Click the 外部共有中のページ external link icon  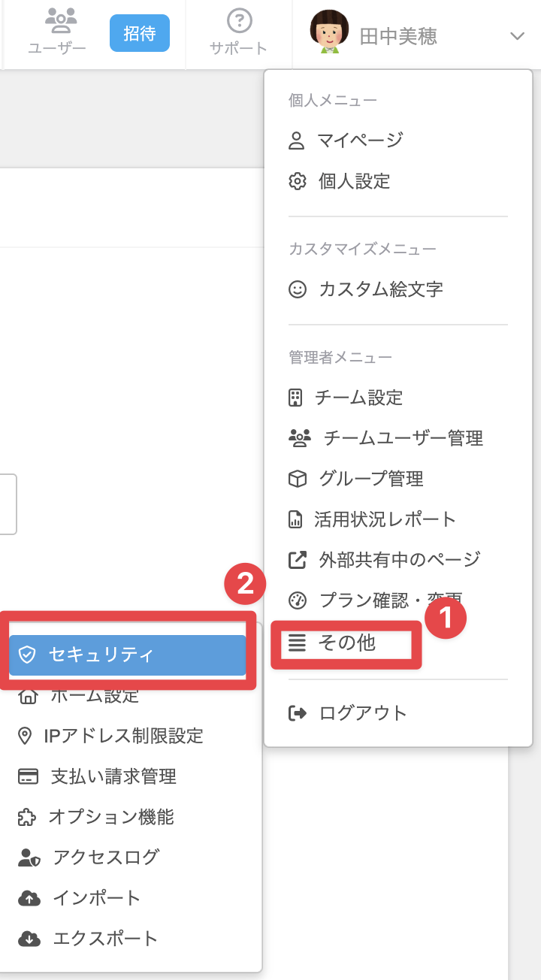[298, 559]
